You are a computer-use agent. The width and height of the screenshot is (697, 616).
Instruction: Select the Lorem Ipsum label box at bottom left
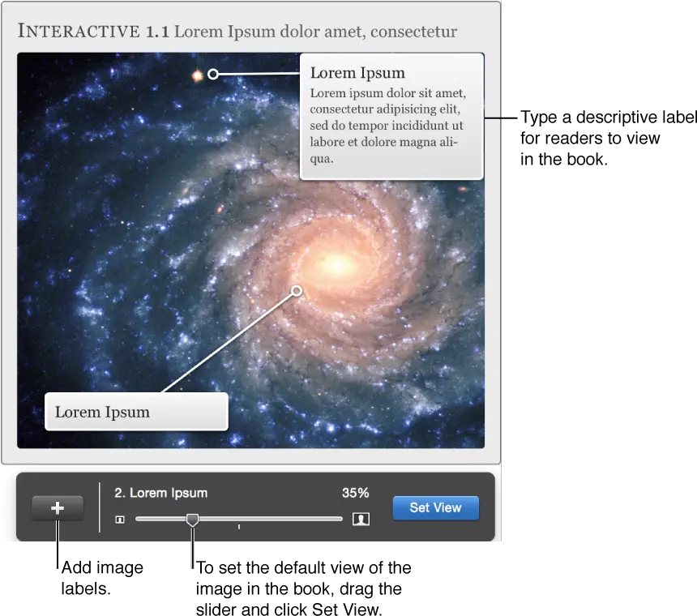pyautogui.click(x=136, y=412)
